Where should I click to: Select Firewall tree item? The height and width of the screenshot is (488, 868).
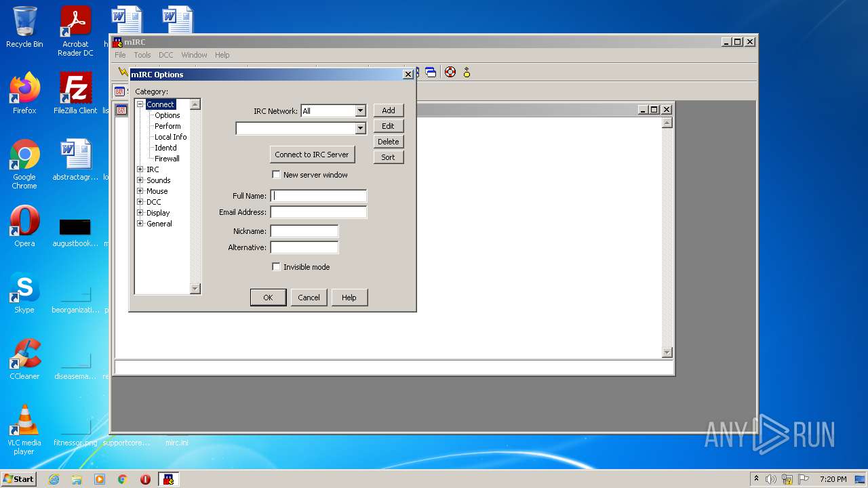pyautogui.click(x=167, y=159)
